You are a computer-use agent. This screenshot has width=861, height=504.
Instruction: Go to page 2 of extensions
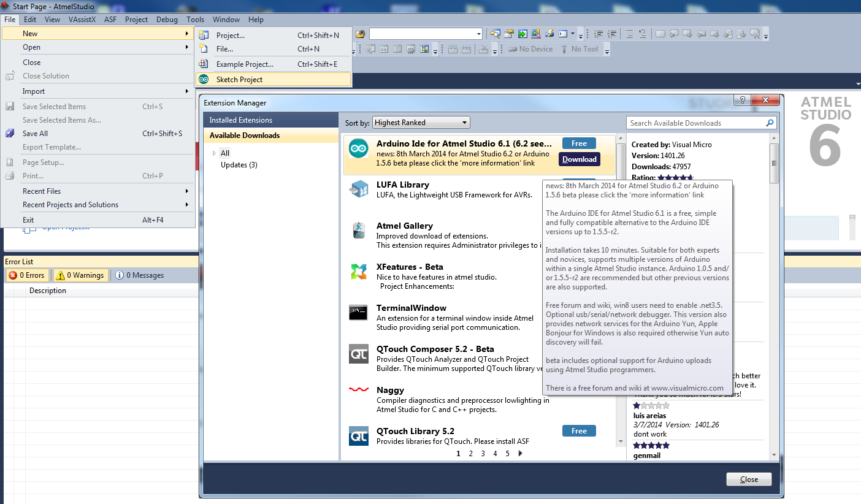(471, 454)
